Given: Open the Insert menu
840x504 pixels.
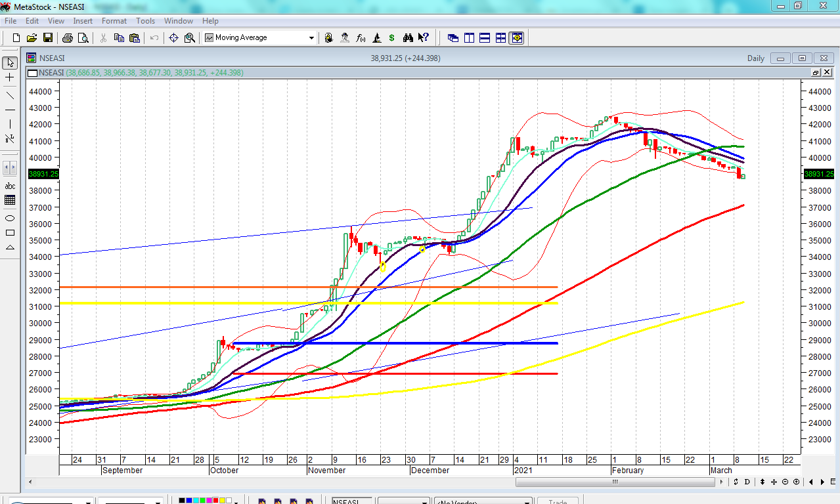Looking at the screenshot, I should [x=83, y=21].
